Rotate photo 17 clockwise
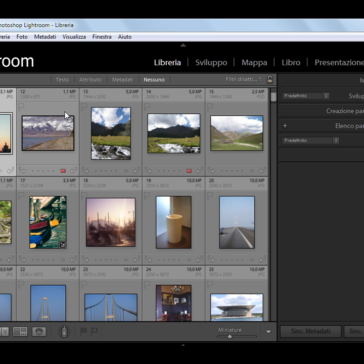This screenshot has height=364, width=364. [74, 259]
